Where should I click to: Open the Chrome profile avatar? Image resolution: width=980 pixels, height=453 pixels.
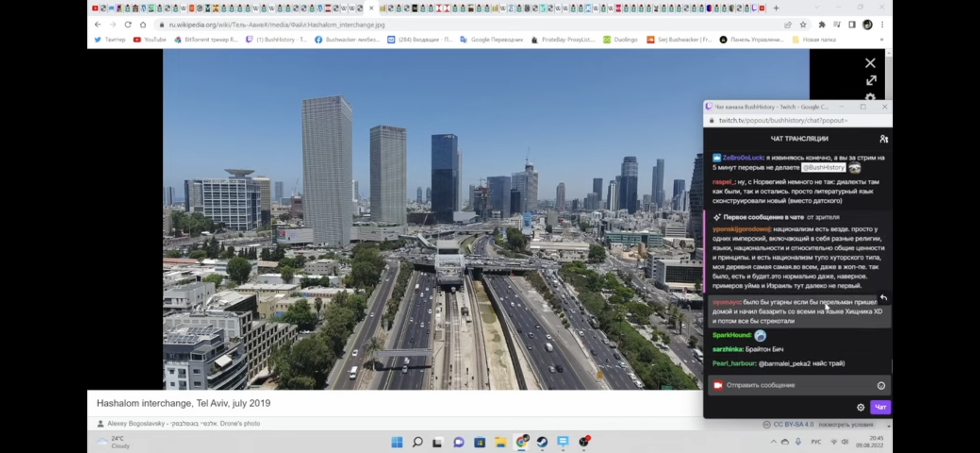pos(867,24)
